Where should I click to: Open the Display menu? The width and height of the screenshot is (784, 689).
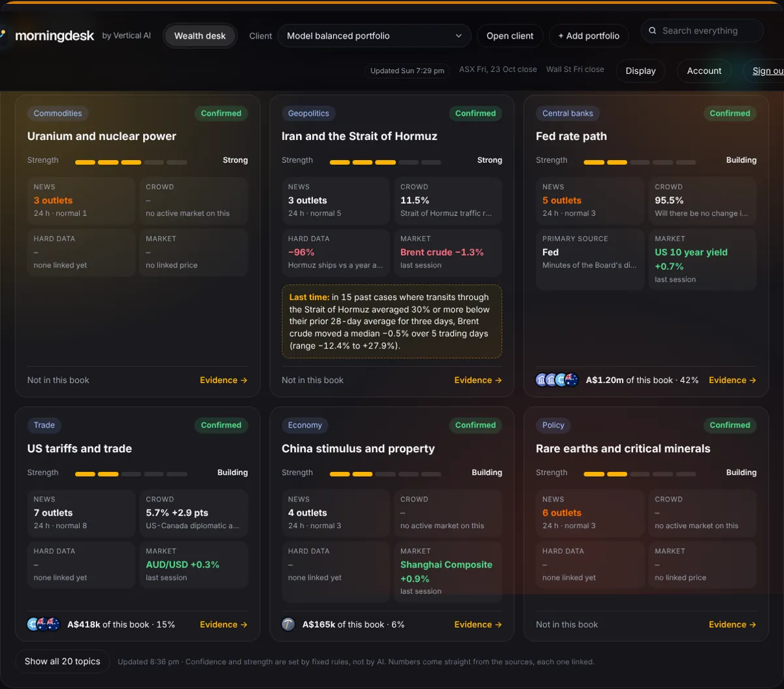pos(640,71)
